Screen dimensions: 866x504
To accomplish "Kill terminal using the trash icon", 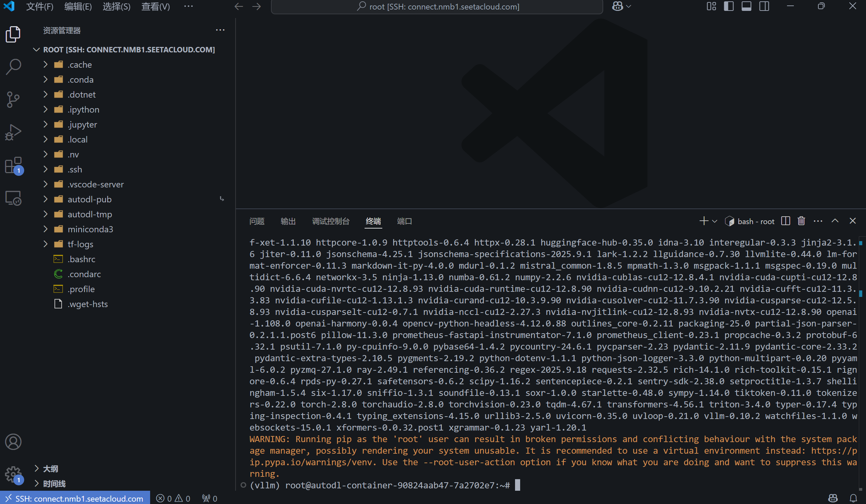I will (801, 221).
